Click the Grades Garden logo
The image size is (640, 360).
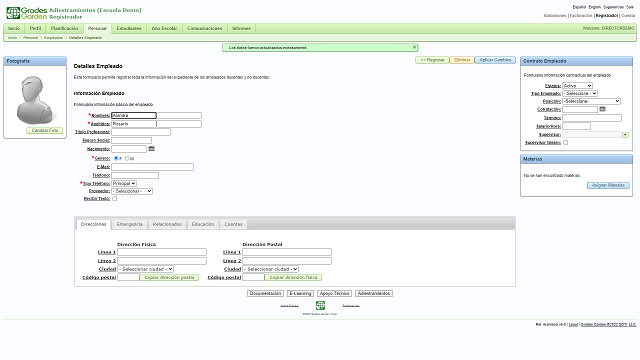coord(27,13)
